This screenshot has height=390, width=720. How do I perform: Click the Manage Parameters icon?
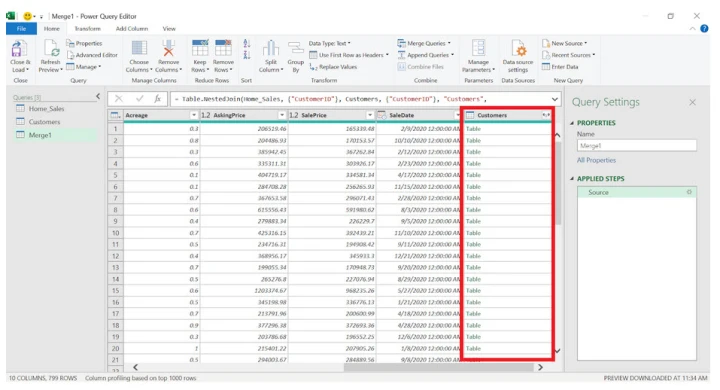pyautogui.click(x=478, y=48)
